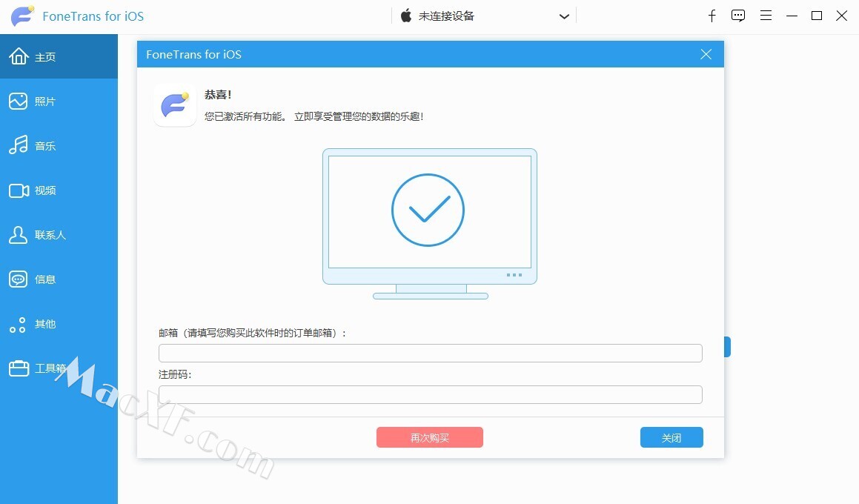
Task: Click the checkmark monitor illustration
Action: tap(430, 224)
